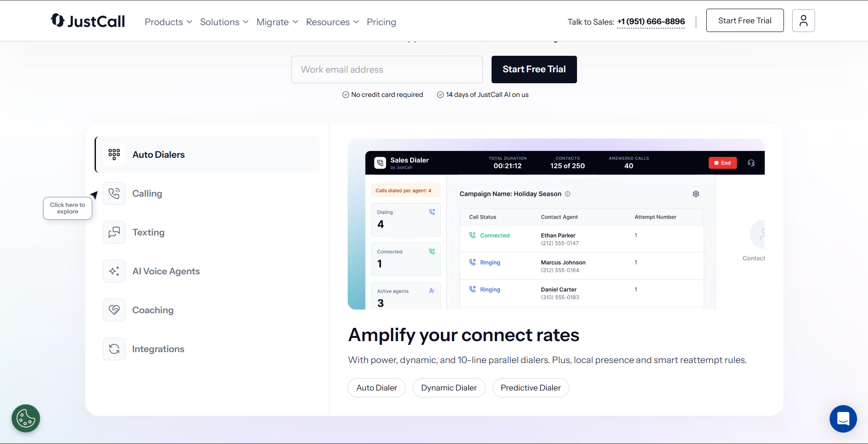Click the Sales Dialer app icon
This screenshot has width=868, height=444.
coord(380,163)
